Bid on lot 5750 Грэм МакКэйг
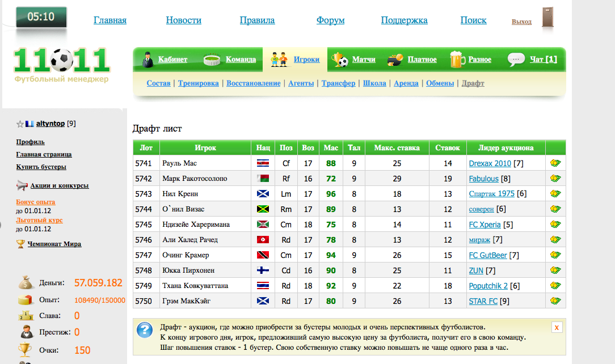The image size is (615, 364). tap(555, 301)
